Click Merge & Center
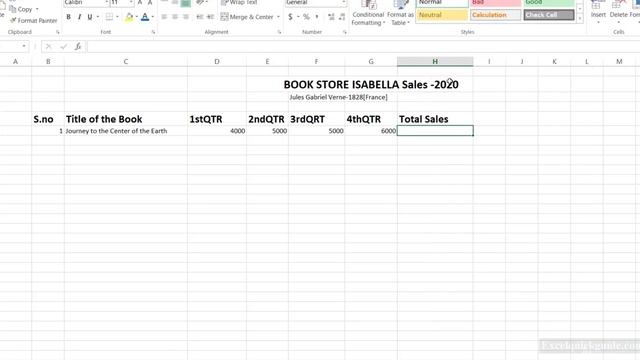This screenshot has width=640, height=360. click(x=247, y=17)
